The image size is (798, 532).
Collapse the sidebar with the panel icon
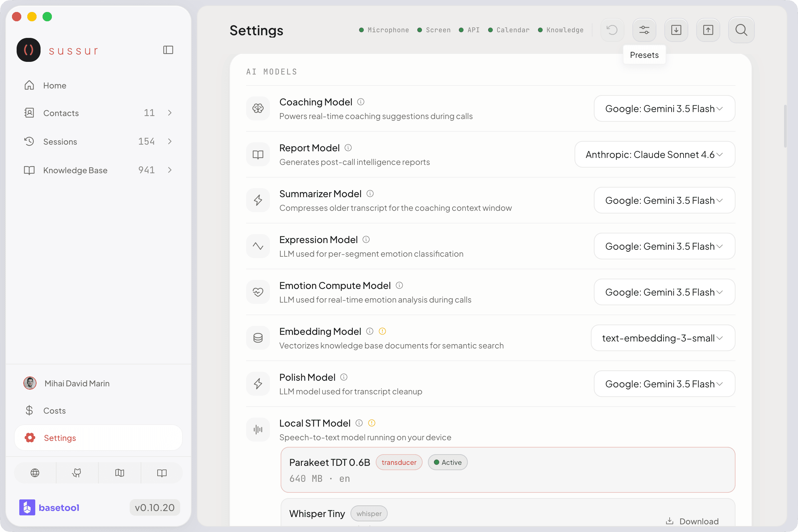(x=168, y=50)
